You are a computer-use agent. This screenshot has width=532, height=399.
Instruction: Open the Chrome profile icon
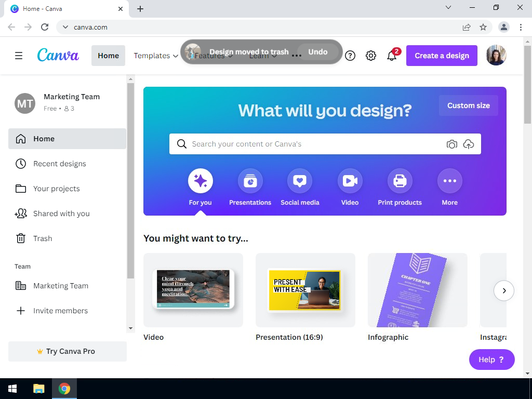[x=504, y=27]
